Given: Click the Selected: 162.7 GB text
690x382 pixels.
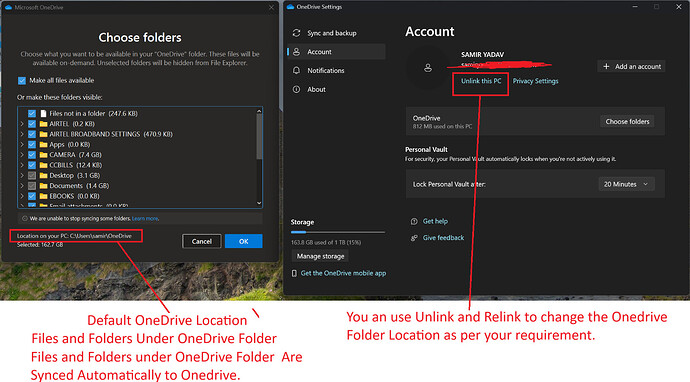Looking at the screenshot, I should [40, 245].
